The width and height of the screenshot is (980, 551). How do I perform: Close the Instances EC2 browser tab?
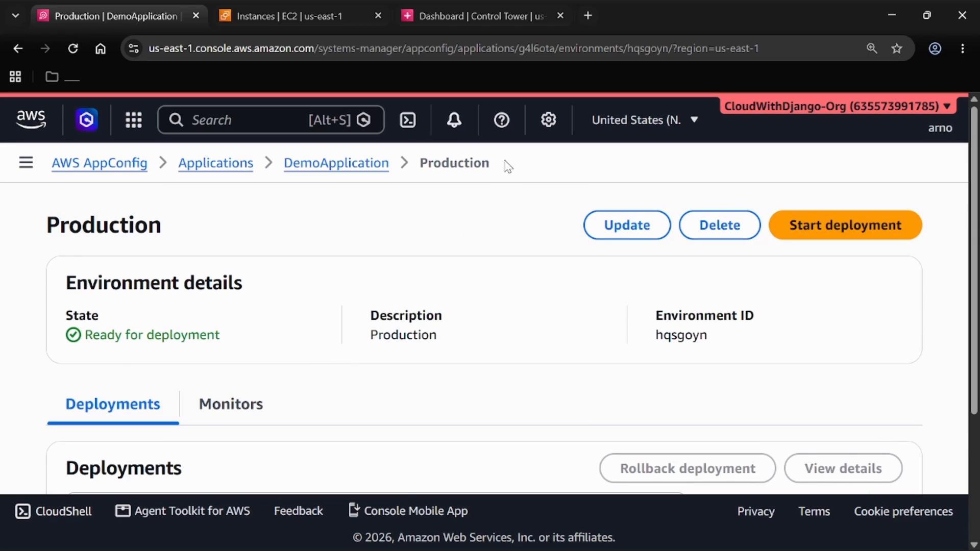[378, 16]
